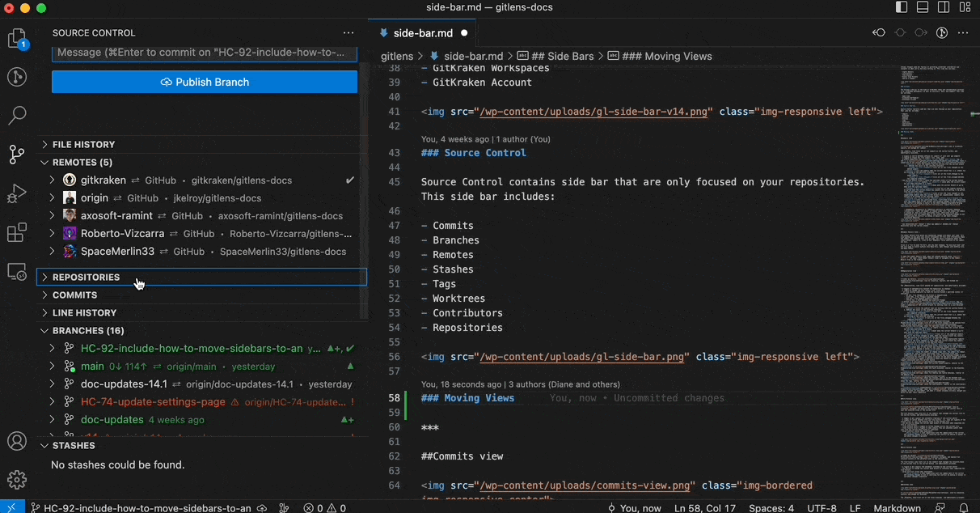The height and width of the screenshot is (513, 980).
Task: Open the Search view in the Activity Bar
Action: point(17,116)
